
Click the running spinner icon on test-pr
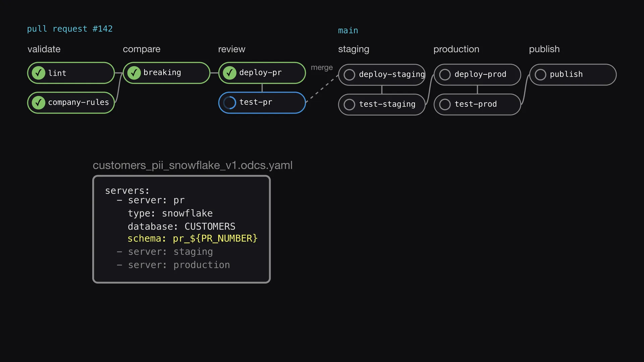coord(230,103)
